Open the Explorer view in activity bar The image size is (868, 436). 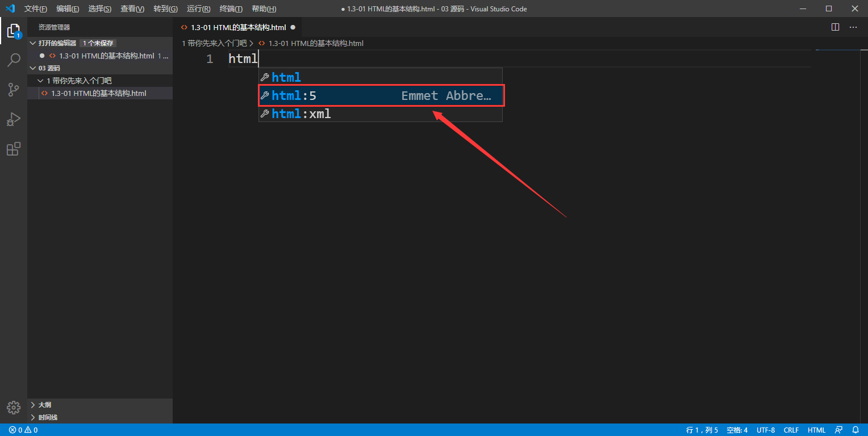pyautogui.click(x=14, y=31)
